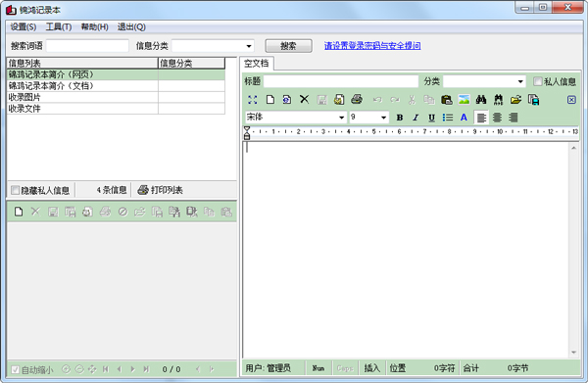Screen dimensions: 588x383
Task: Select list row 收录图片
Action: coord(117,97)
